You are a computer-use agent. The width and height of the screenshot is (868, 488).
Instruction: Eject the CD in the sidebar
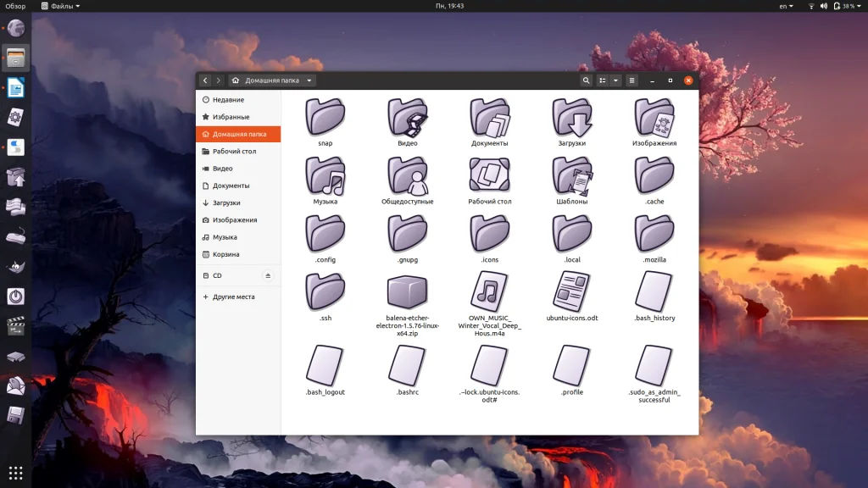click(x=269, y=275)
